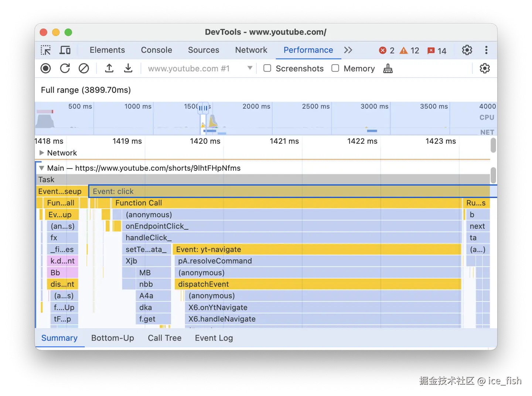Clear the performance recording
The image size is (532, 396).
tap(84, 68)
